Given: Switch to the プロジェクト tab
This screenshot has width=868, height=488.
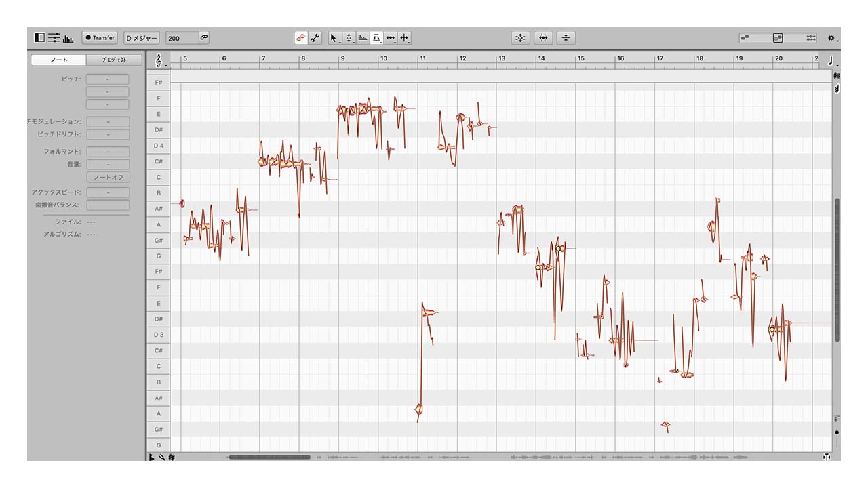Looking at the screenshot, I should click(114, 60).
